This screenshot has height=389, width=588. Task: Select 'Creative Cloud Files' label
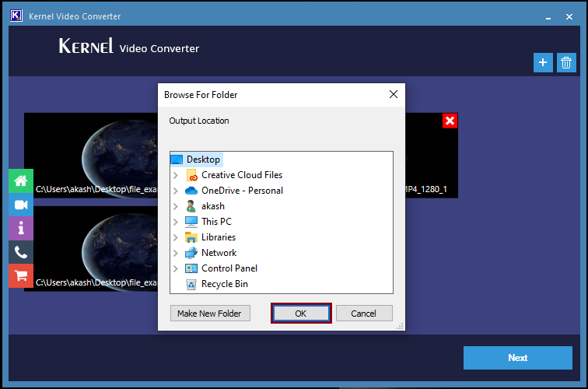(242, 175)
